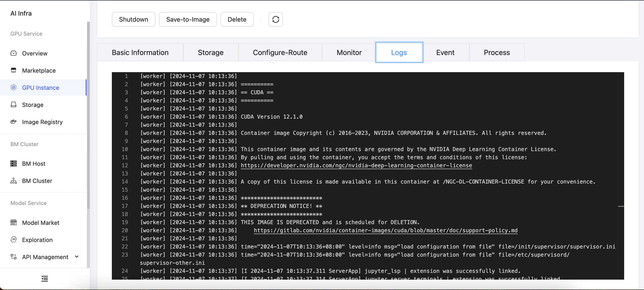Screen dimensions: 644x290
Task: Open Image Registry from the sidebar
Action: click(x=43, y=122)
